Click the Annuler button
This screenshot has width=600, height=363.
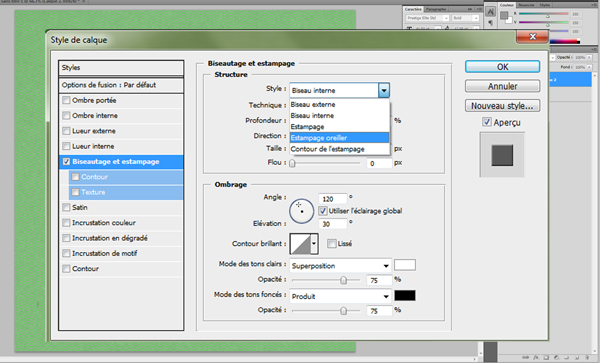coord(502,86)
